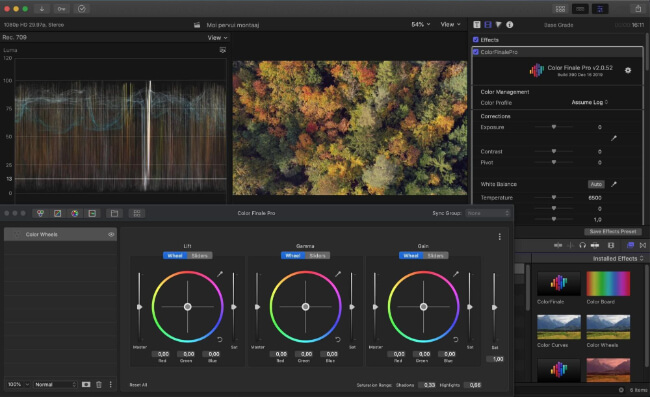
Task: Open the folder presets icon in Color Finale toolbar
Action: (x=114, y=213)
